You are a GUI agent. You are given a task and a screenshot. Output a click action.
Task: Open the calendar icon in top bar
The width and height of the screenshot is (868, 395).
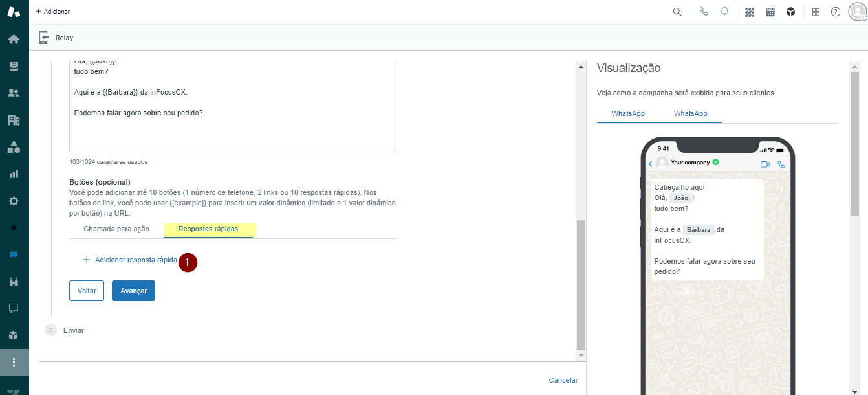click(x=770, y=12)
